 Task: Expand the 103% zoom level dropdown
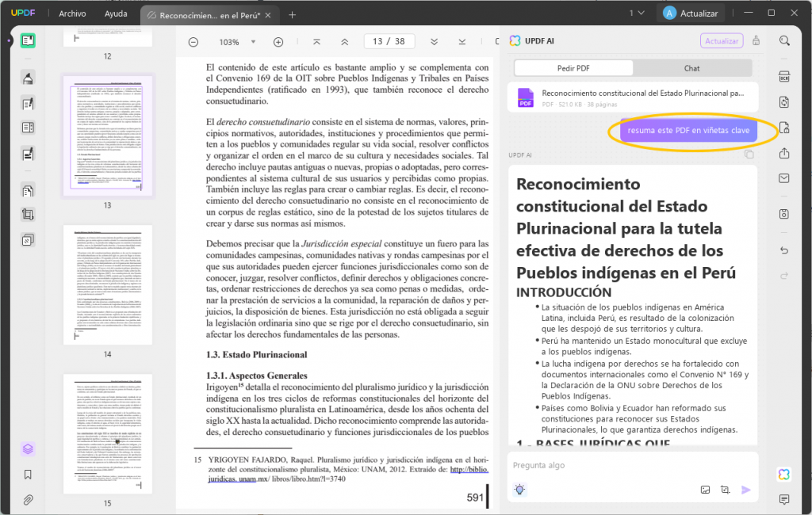coord(253,42)
